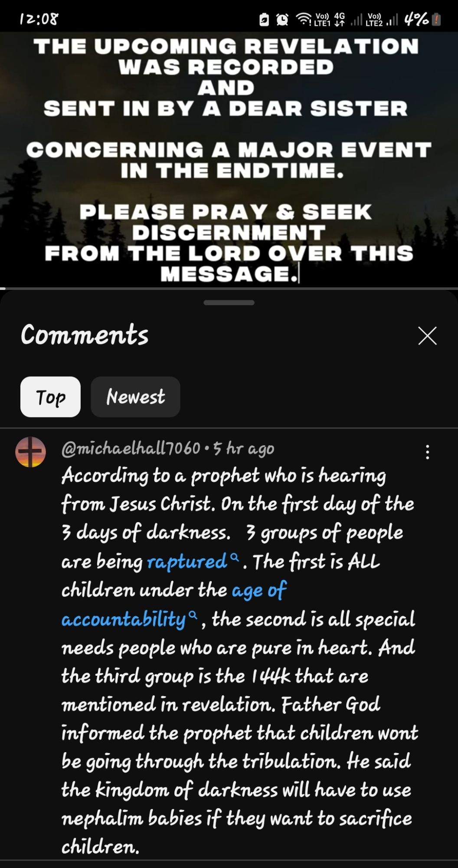Tap the Wi-Fi status icon
458x868 pixels.
[304, 20]
